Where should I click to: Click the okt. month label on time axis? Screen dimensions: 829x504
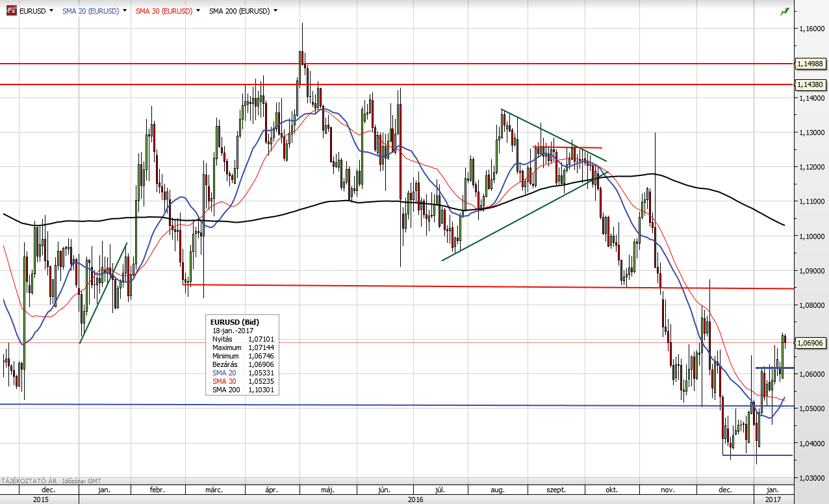click(x=611, y=490)
